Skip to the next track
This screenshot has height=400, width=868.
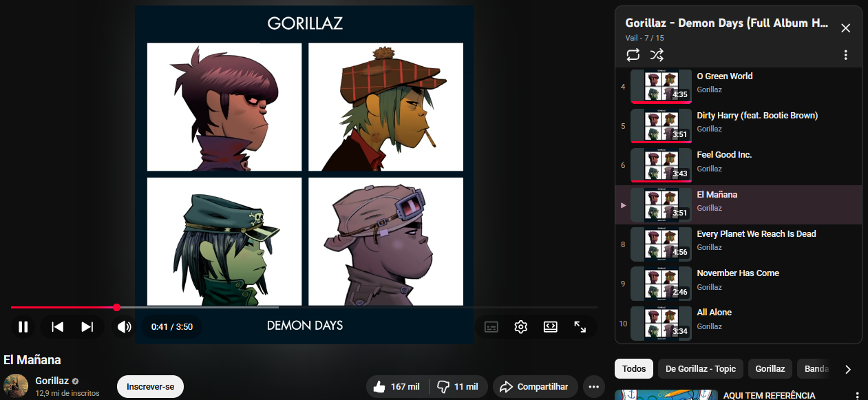87,327
